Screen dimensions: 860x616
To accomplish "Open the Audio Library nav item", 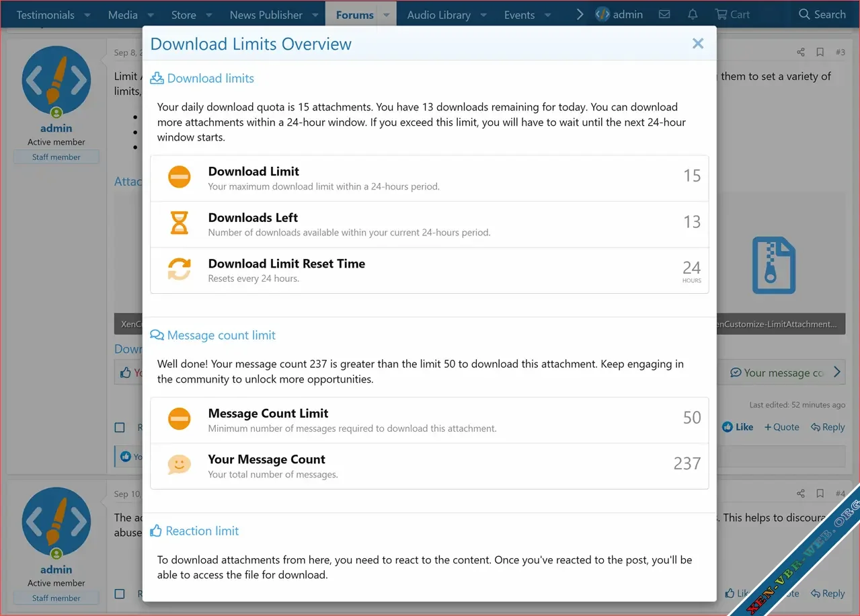I will (439, 15).
